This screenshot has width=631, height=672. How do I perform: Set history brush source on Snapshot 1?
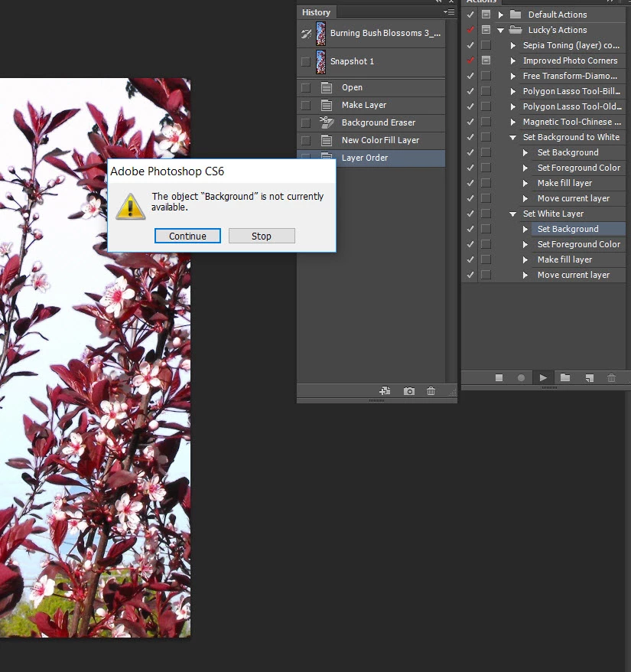click(x=305, y=62)
